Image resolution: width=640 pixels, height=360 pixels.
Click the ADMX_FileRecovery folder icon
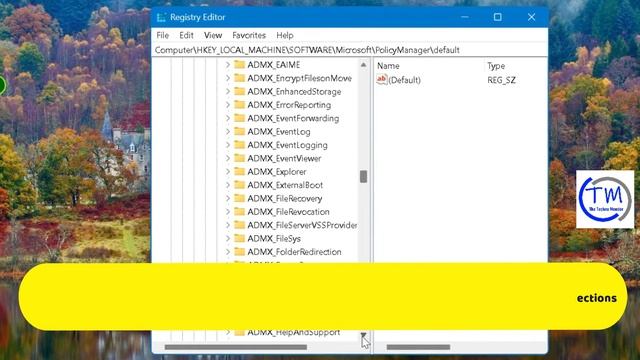point(240,198)
